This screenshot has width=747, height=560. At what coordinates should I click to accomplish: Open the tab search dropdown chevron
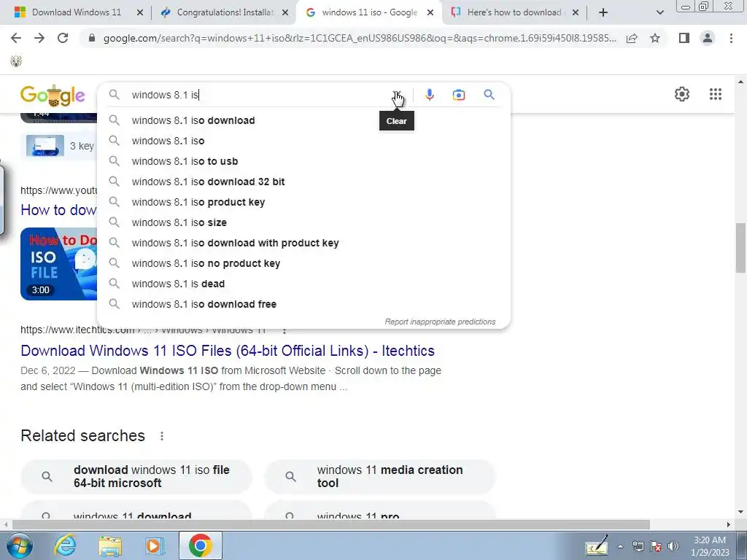659,12
